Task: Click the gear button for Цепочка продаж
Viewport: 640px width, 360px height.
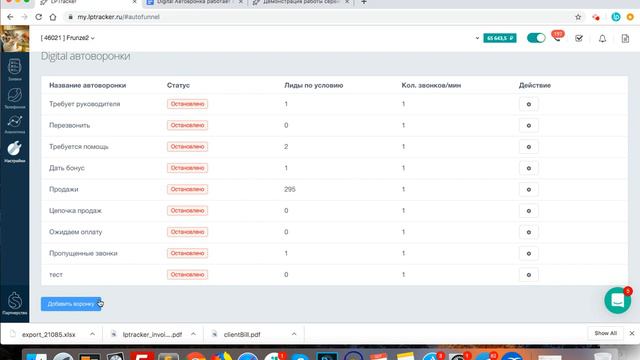Action: 529,211
